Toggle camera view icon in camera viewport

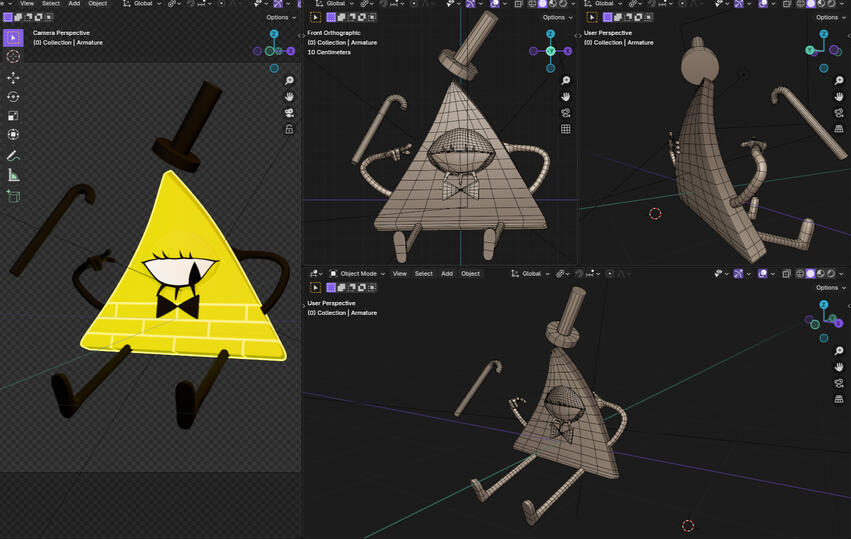point(289,113)
